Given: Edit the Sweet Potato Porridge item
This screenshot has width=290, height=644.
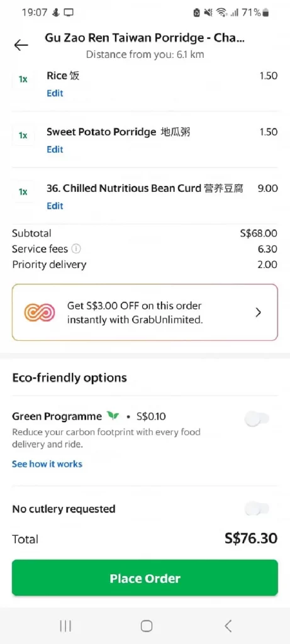Looking at the screenshot, I should pyautogui.click(x=55, y=150).
